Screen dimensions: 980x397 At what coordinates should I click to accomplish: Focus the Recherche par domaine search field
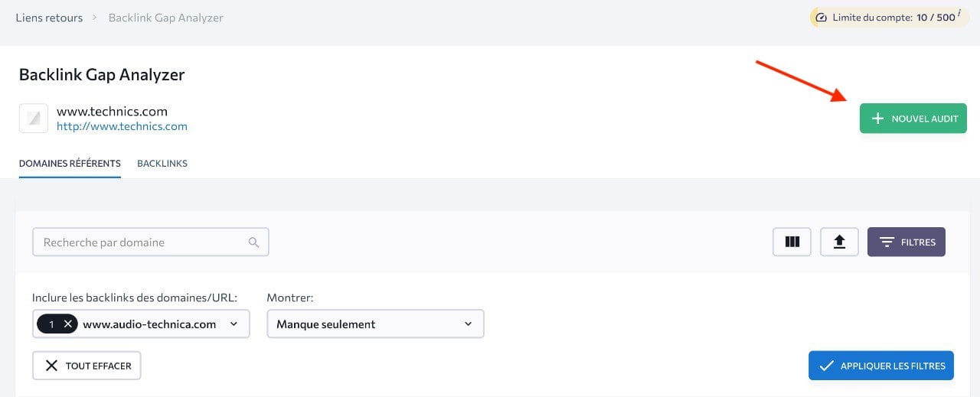pos(142,242)
